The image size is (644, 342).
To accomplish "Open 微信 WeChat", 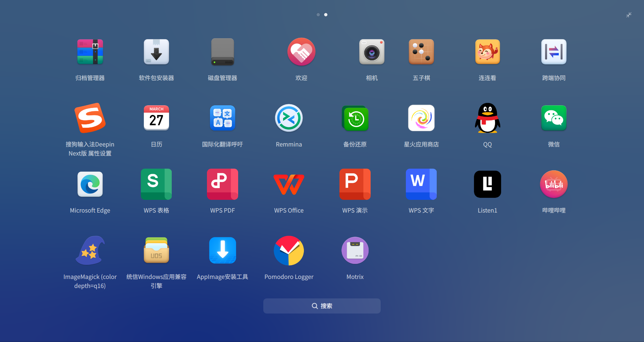I will pos(554,118).
